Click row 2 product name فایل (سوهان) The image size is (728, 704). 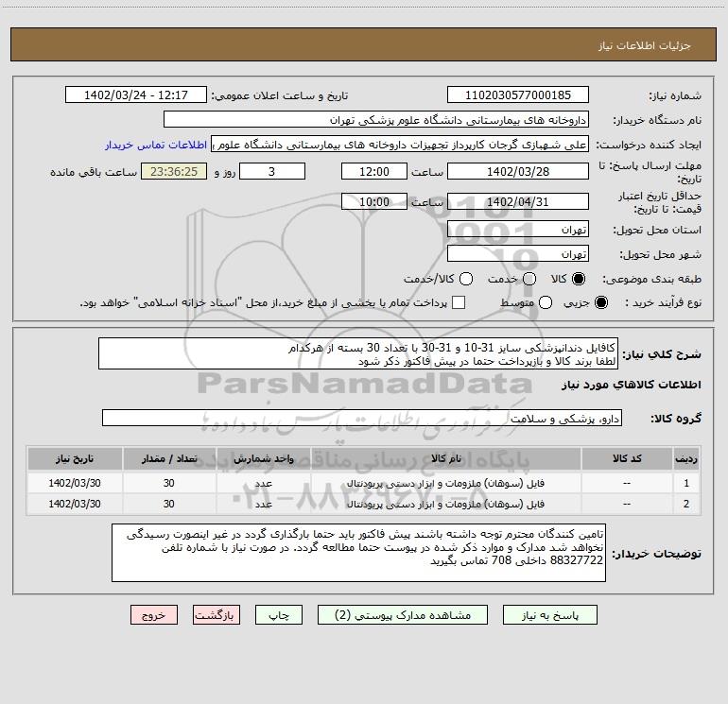coord(445,504)
